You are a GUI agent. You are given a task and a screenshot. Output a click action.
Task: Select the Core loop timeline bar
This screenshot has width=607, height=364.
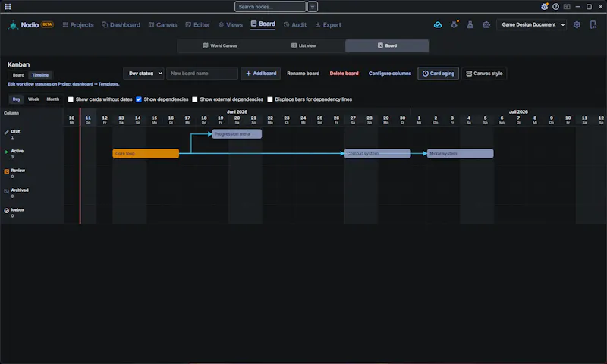coord(146,154)
